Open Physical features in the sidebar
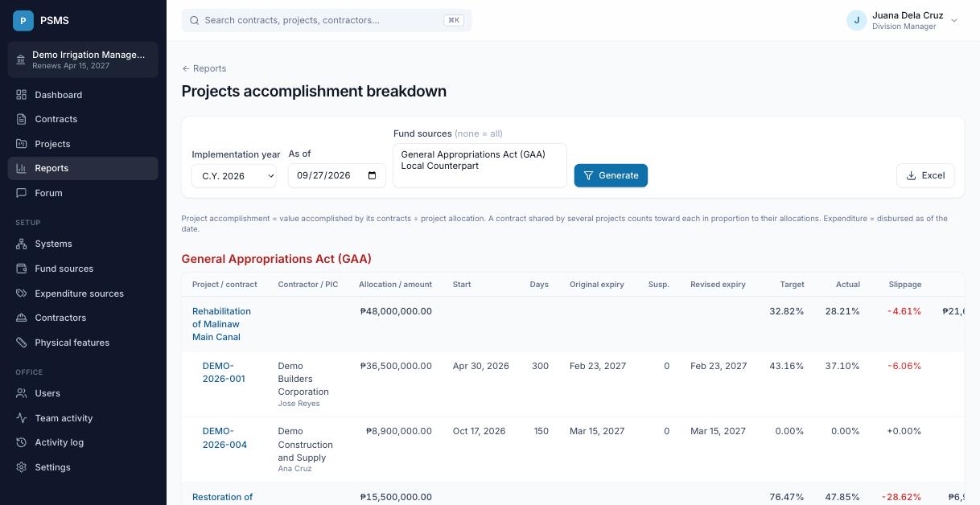This screenshot has height=505, width=980. [83, 343]
